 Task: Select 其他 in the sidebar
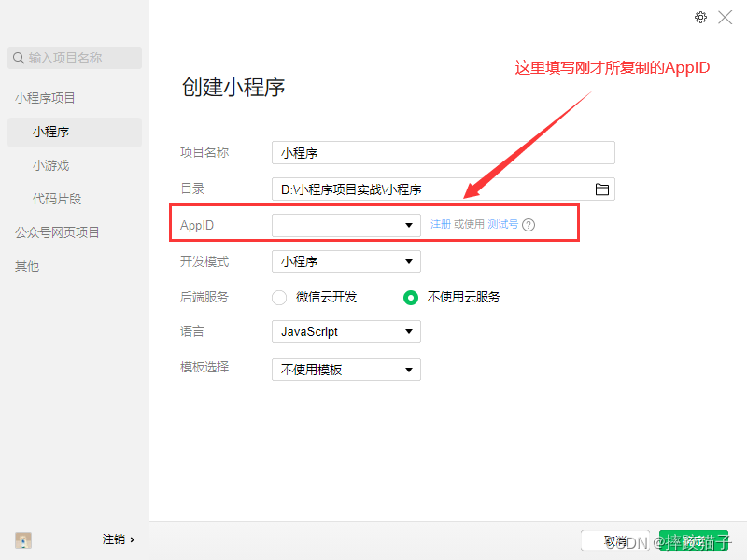pyautogui.click(x=27, y=266)
